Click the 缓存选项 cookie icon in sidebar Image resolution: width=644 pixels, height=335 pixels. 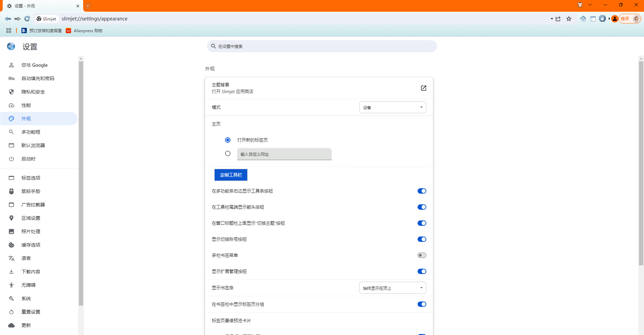pos(11,245)
